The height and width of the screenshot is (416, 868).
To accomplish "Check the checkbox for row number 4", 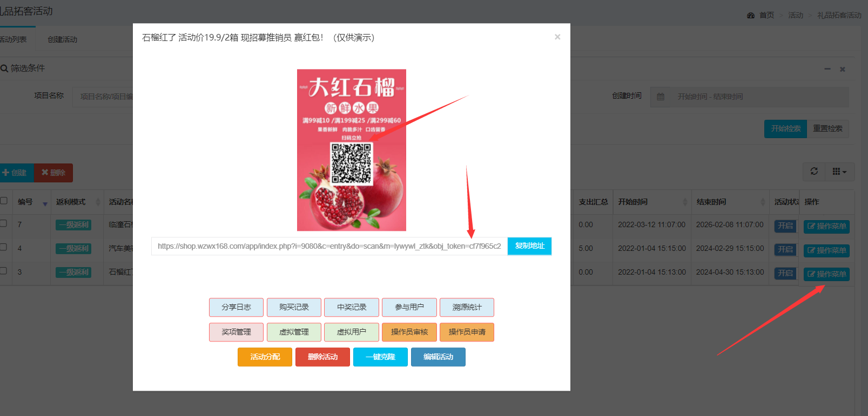I will click(x=4, y=247).
